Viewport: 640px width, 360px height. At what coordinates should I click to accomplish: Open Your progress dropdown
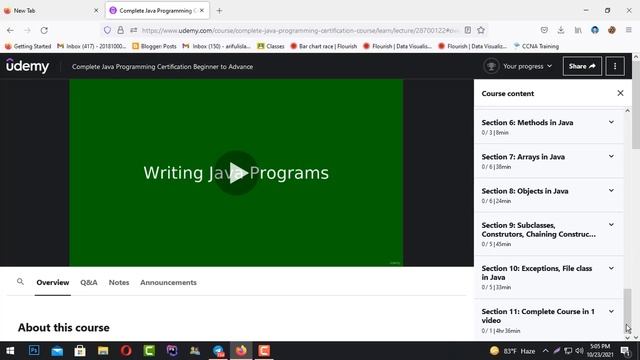click(x=527, y=66)
